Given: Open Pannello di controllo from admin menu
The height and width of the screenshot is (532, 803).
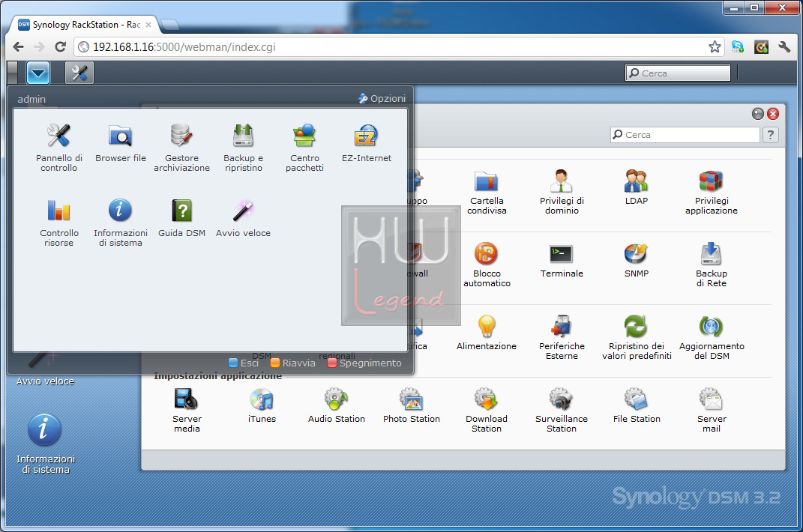Looking at the screenshot, I should (59, 148).
